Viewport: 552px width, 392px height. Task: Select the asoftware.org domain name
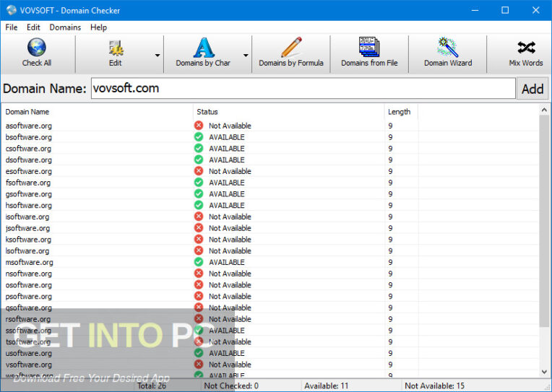(x=28, y=126)
